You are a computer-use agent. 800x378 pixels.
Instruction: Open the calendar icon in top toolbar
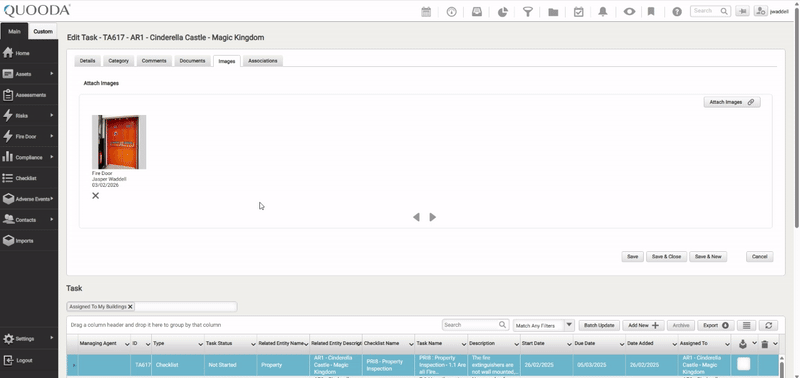(x=426, y=12)
